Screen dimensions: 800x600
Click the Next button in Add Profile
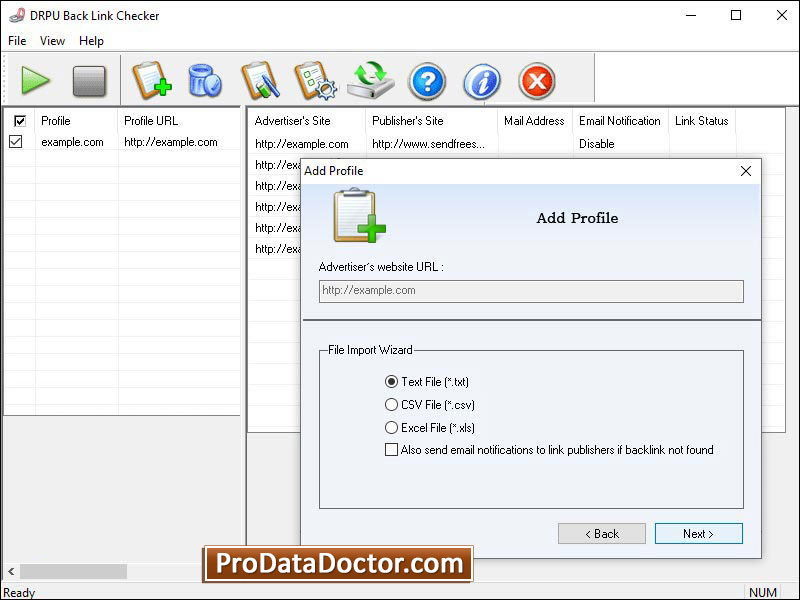[698, 533]
